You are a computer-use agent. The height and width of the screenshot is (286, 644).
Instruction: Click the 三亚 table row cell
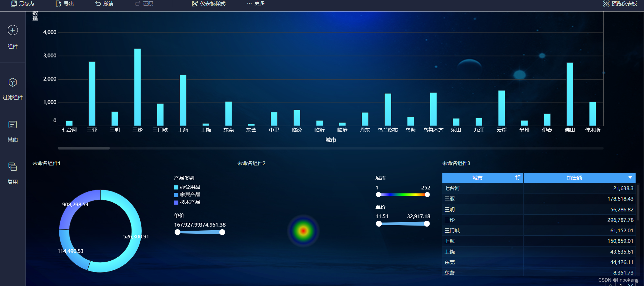click(482, 199)
